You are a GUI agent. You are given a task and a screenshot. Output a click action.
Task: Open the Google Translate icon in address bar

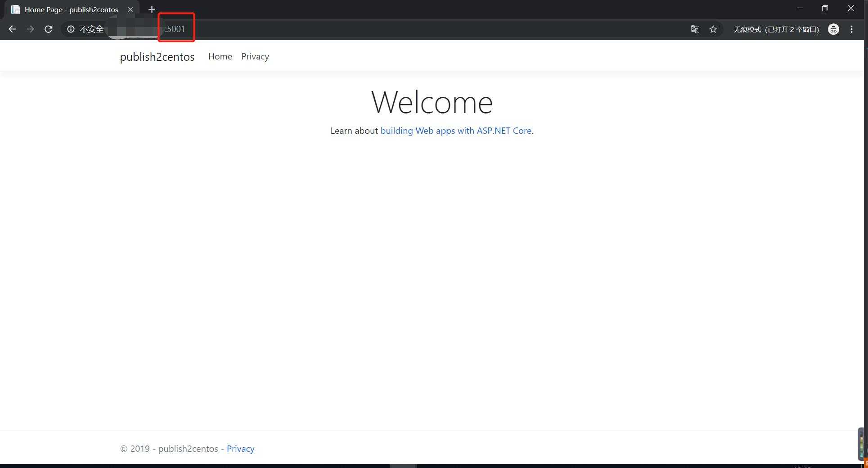click(695, 29)
